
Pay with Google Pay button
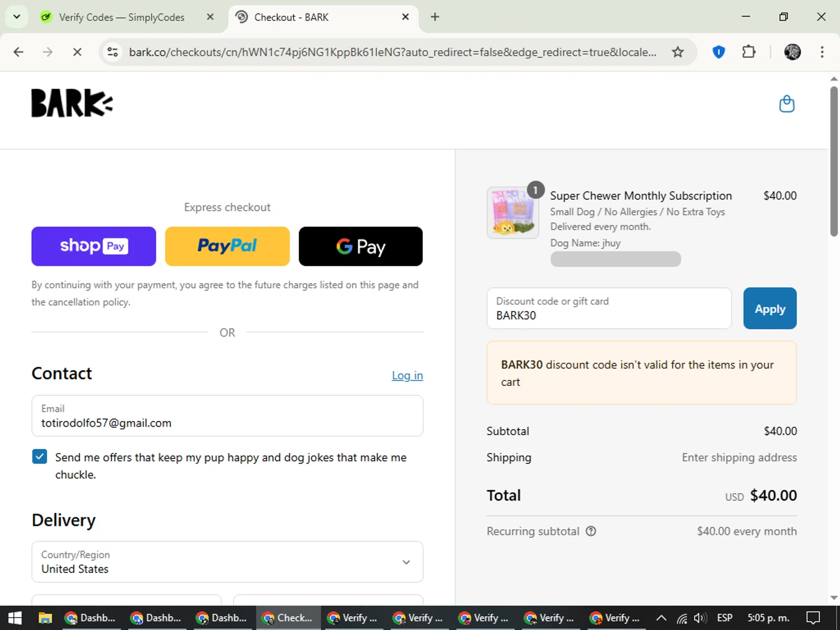tap(361, 246)
